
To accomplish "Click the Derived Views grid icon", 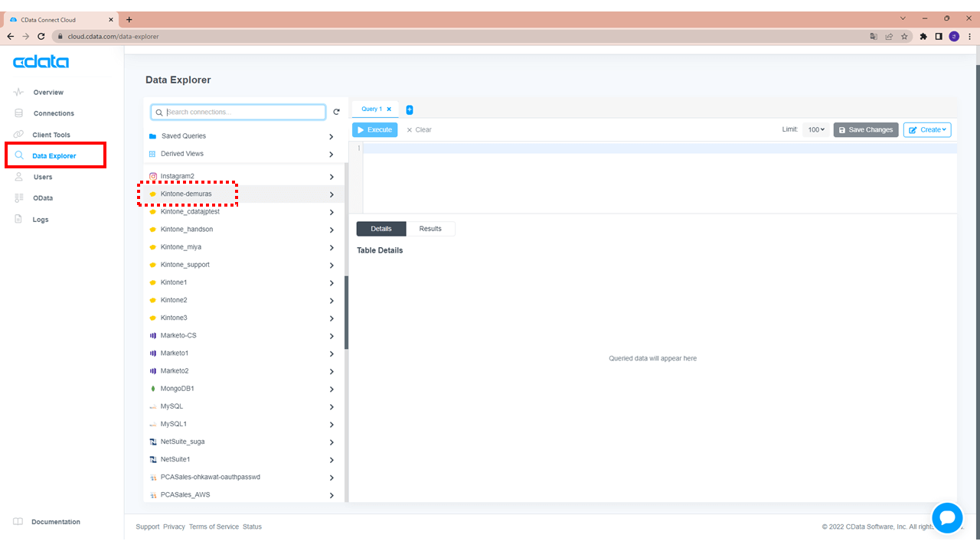I will pos(153,154).
